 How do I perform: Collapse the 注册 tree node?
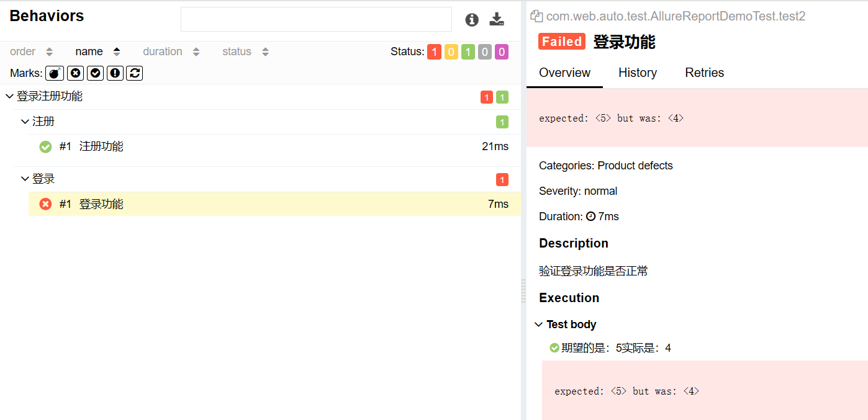click(25, 122)
